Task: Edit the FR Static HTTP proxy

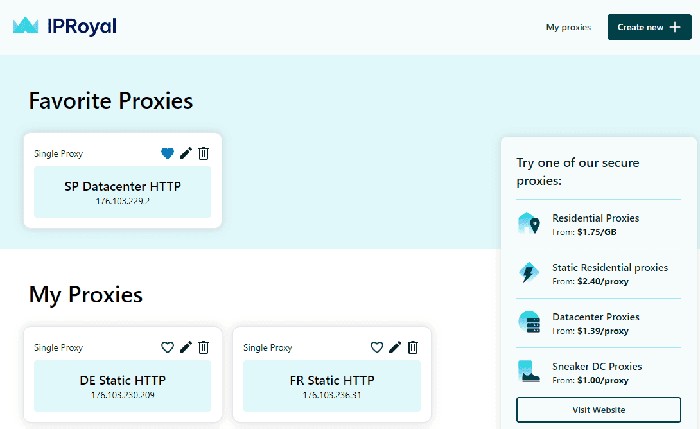Action: 395,348
